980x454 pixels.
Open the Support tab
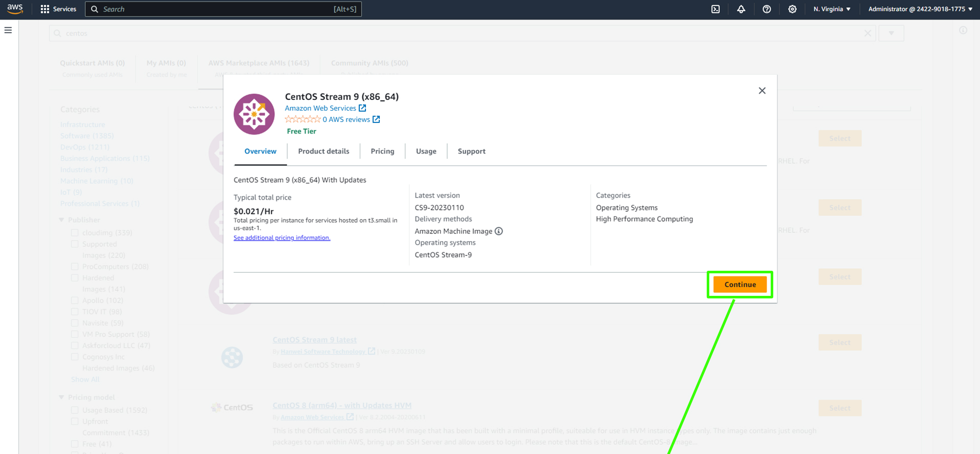(471, 152)
